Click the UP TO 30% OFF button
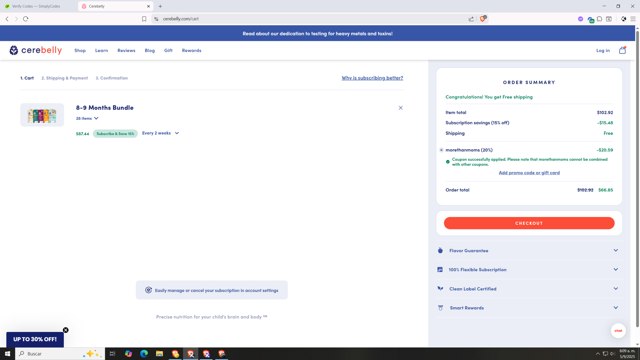Image resolution: width=640 pixels, height=360 pixels. [x=35, y=339]
